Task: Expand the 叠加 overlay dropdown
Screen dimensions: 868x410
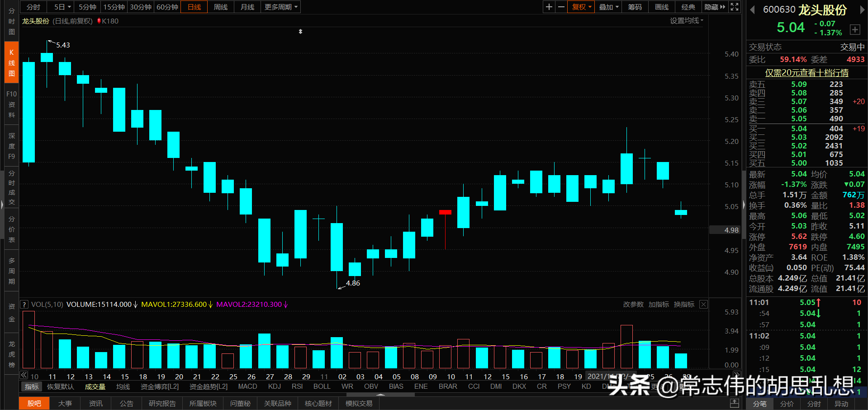Action: pyautogui.click(x=608, y=7)
